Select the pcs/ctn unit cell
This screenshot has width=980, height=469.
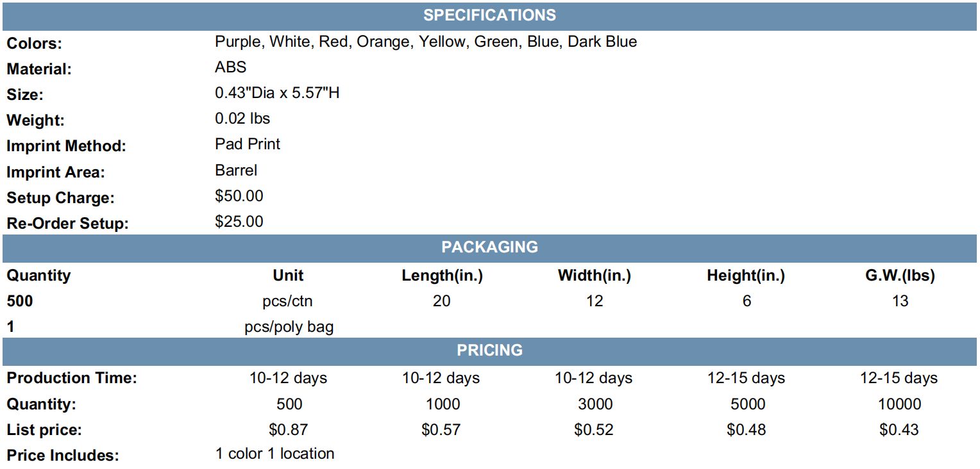(289, 302)
